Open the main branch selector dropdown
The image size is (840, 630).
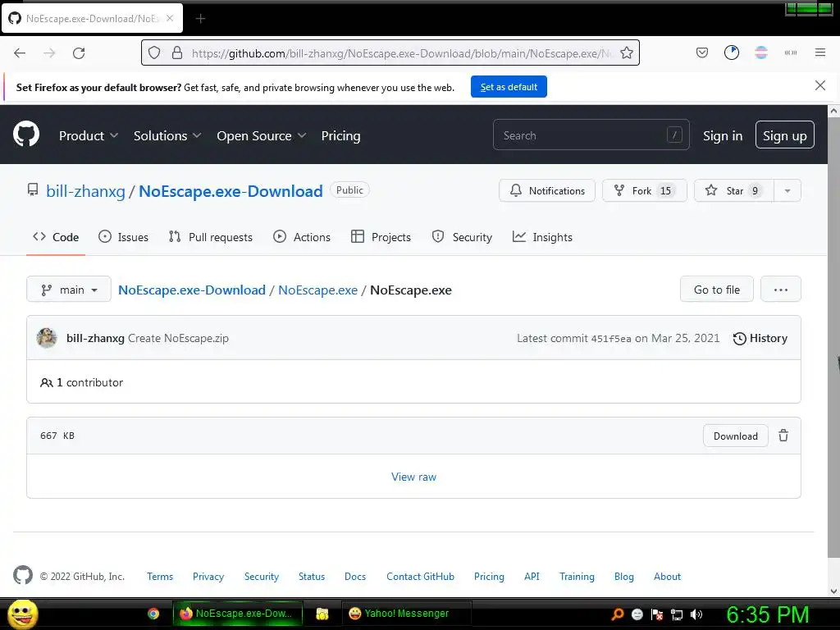[69, 290]
